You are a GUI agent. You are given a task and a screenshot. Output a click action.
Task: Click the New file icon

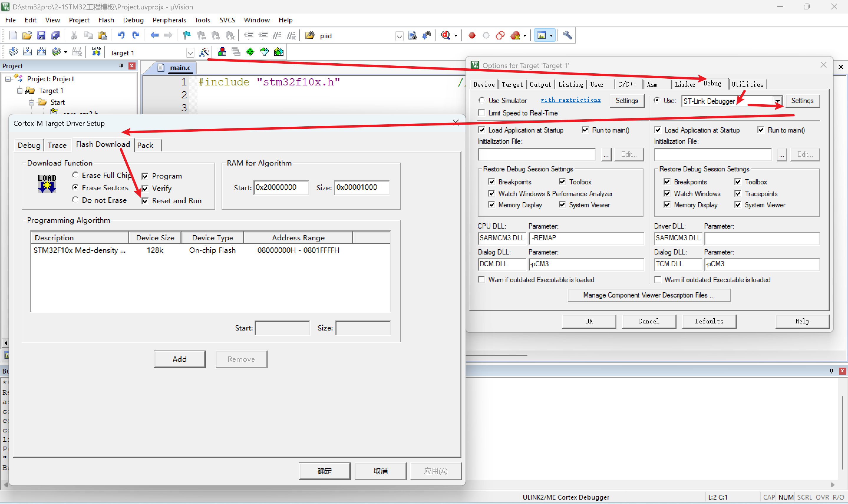pyautogui.click(x=13, y=35)
